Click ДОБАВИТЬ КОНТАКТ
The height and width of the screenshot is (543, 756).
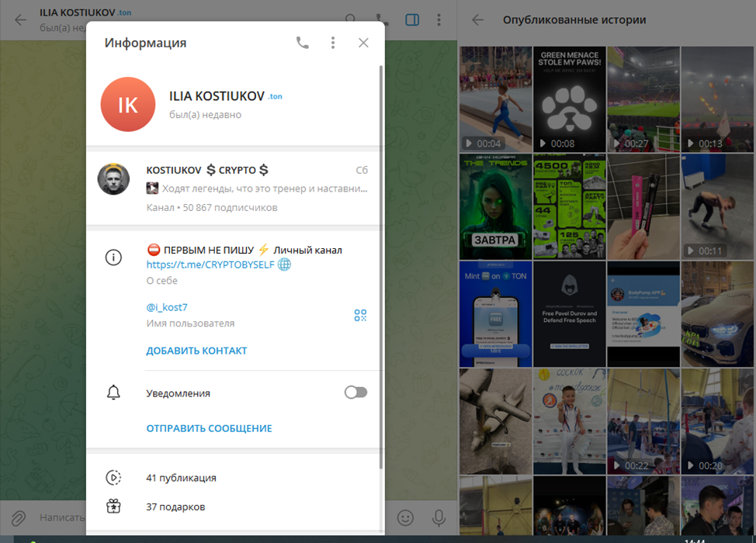[196, 351]
